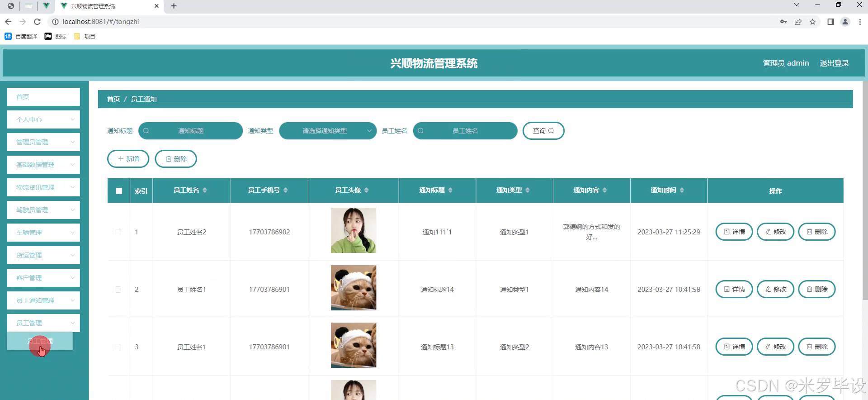Open the cat avatar in 通知标题13 row

[x=354, y=345]
